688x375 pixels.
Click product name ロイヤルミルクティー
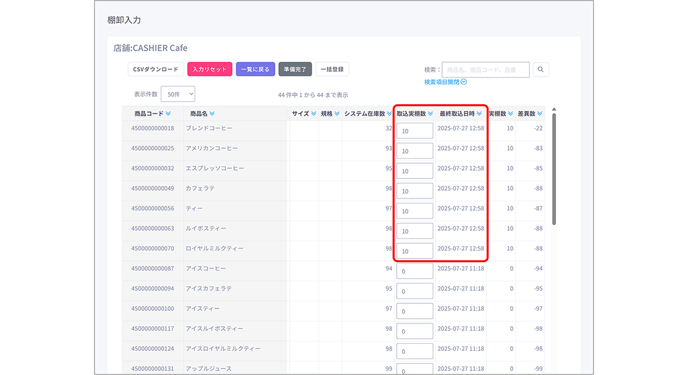pos(215,249)
